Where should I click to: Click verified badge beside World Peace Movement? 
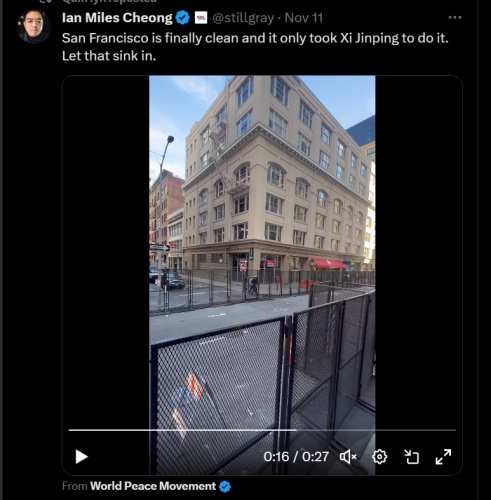tap(225, 487)
